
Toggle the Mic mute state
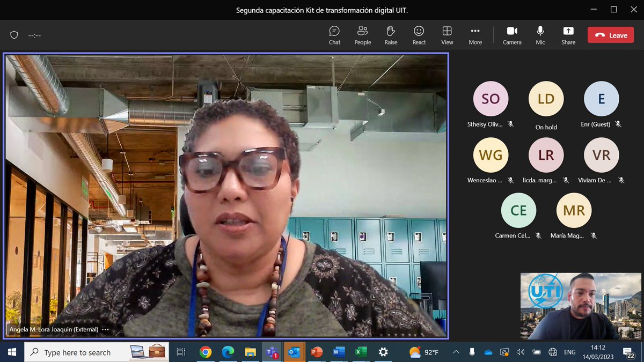[x=540, y=35]
